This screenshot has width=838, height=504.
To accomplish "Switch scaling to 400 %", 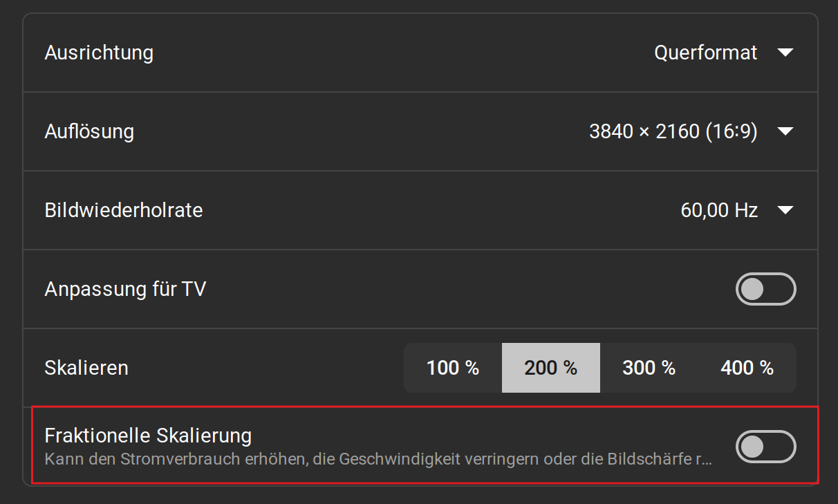I will [747, 368].
